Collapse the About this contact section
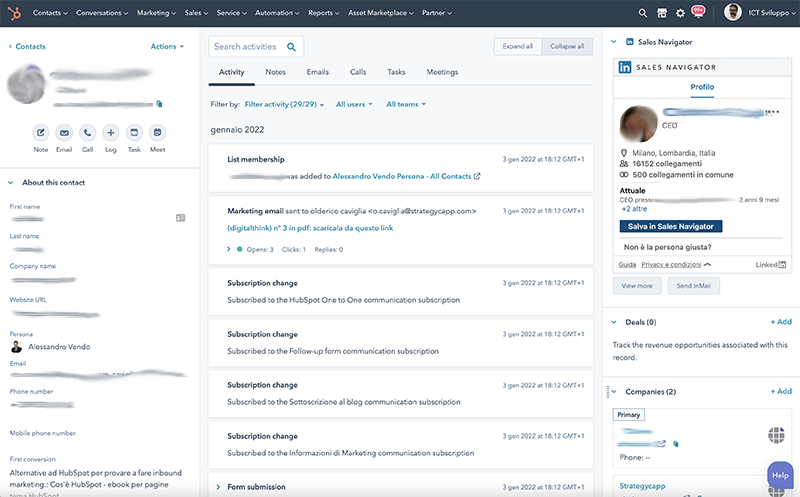Viewport: 800px width, 497px height. coord(11,183)
